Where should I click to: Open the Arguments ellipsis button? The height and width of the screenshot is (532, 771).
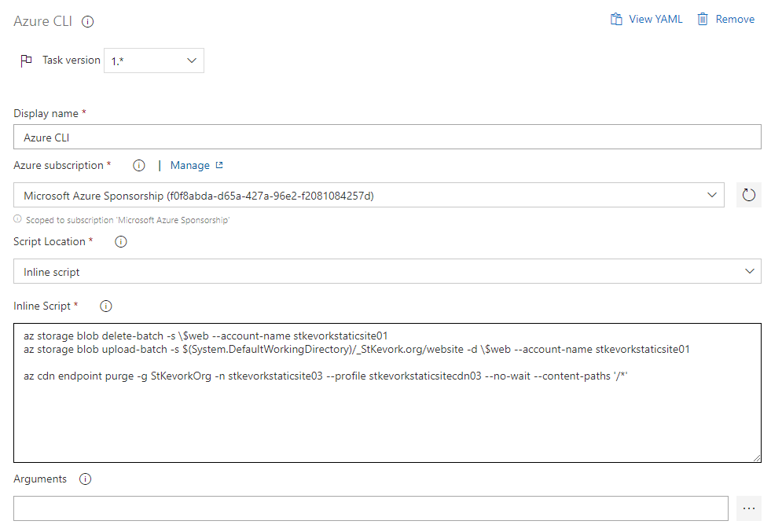pyautogui.click(x=748, y=508)
